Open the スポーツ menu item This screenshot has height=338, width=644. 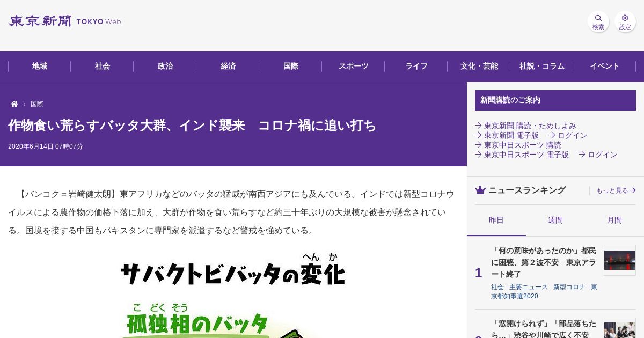coord(354,67)
